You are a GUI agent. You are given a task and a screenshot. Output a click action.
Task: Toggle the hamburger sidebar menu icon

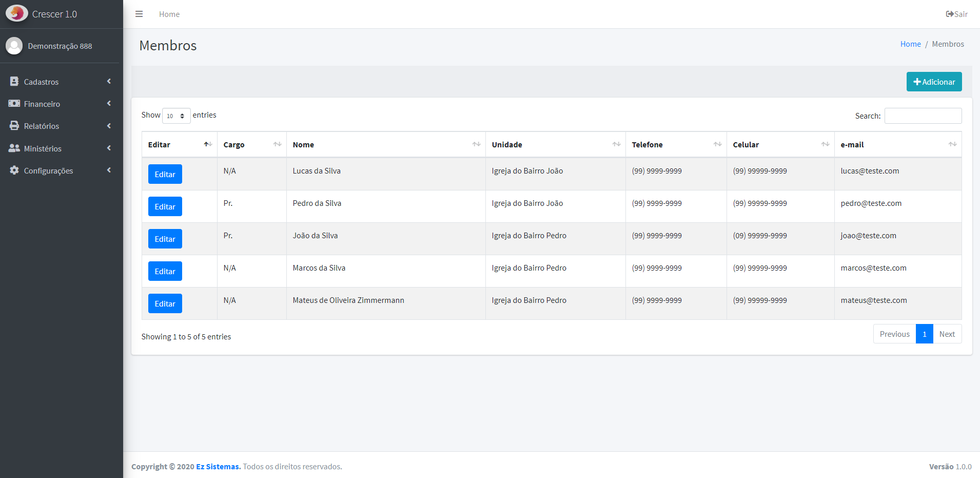(x=139, y=14)
